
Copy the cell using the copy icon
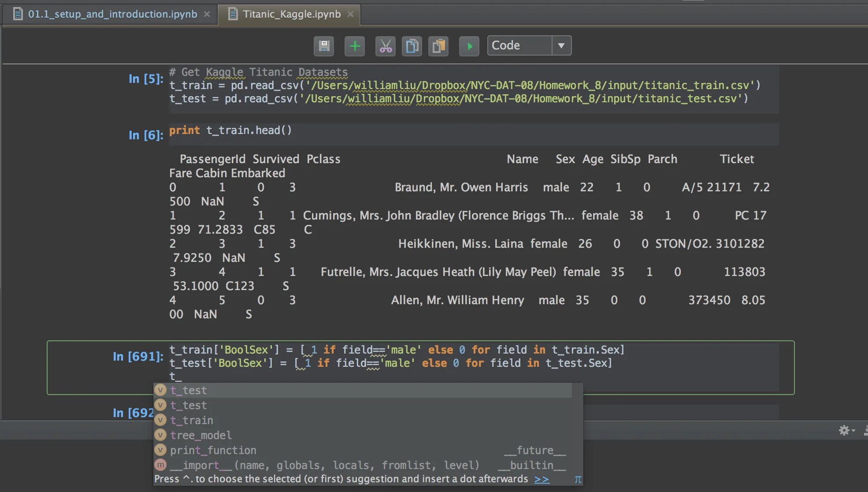tap(412, 46)
